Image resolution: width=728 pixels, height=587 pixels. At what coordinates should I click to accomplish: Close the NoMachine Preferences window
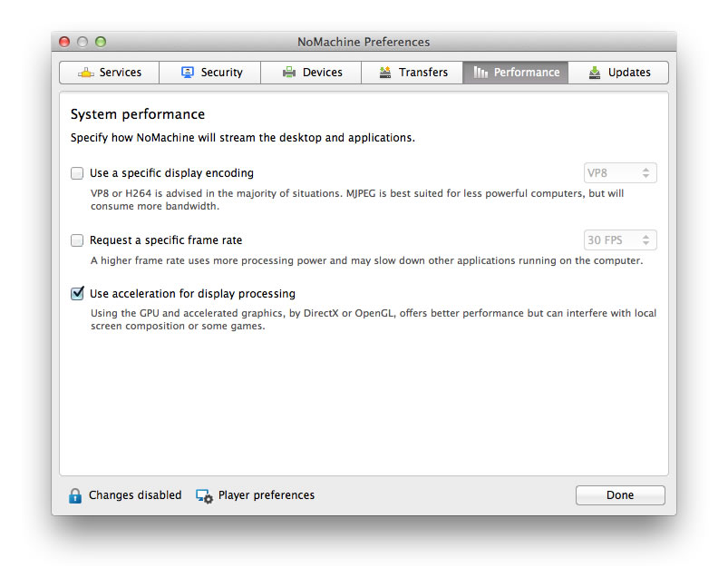[64, 42]
